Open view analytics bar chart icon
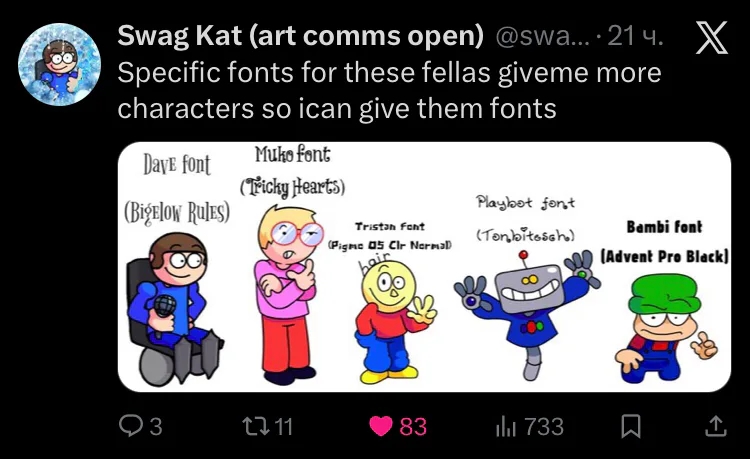 point(506,426)
